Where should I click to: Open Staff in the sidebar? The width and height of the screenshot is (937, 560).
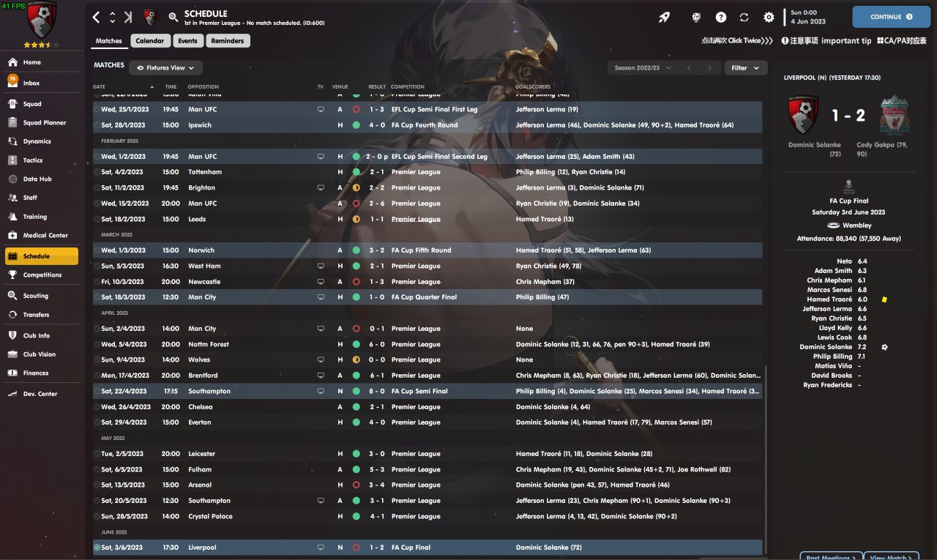[x=42, y=198]
